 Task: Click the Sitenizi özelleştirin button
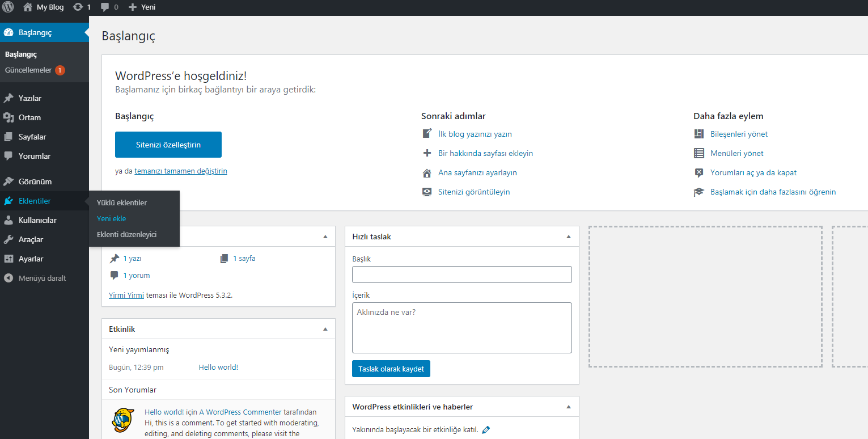coord(168,145)
